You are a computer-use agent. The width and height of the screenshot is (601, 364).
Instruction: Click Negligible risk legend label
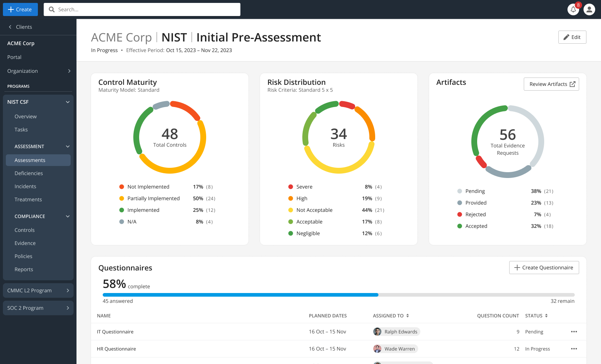tap(308, 233)
